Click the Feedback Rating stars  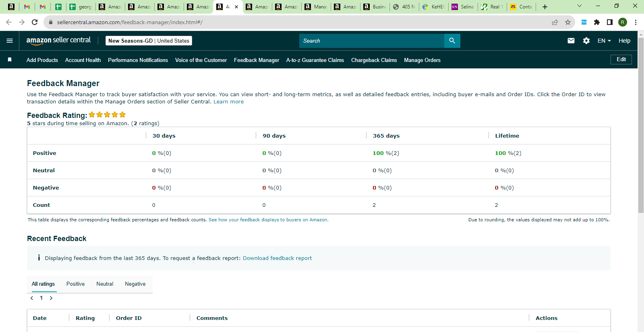pyautogui.click(x=107, y=115)
